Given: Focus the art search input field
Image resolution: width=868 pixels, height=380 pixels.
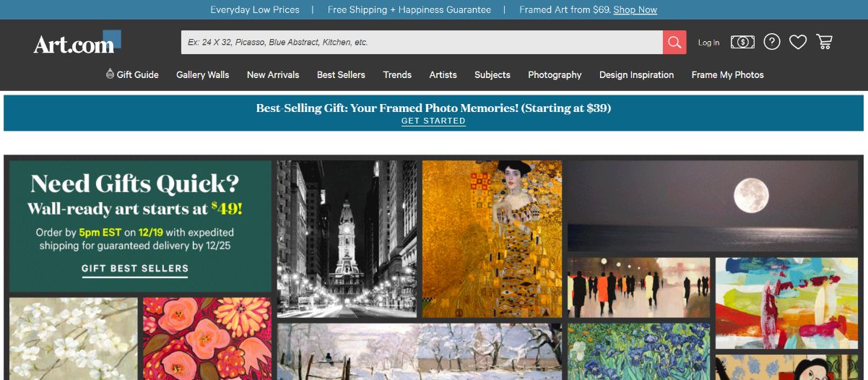Looking at the screenshot, I should (421, 43).
